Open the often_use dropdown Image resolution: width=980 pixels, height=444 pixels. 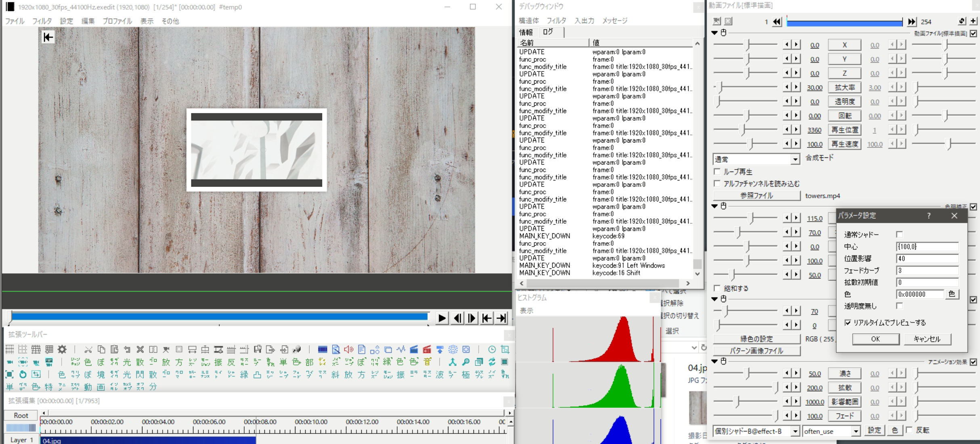click(855, 431)
